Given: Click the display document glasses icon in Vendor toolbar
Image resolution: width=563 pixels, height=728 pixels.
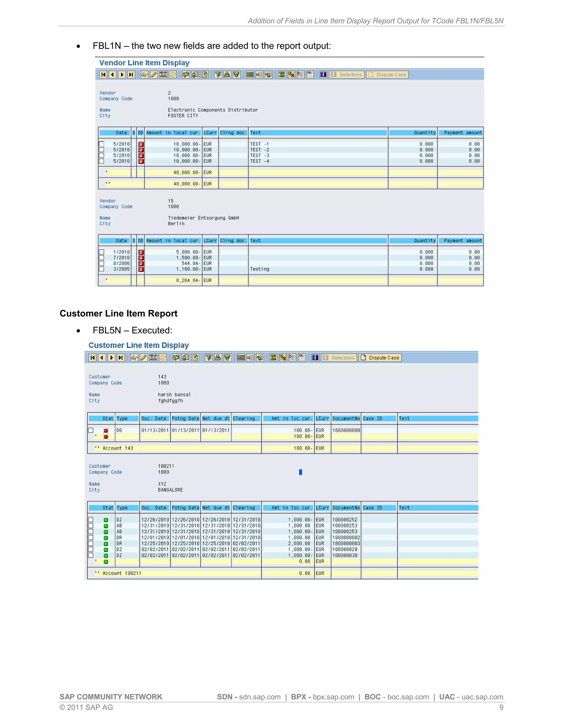Looking at the screenshot, I should click(144, 75).
